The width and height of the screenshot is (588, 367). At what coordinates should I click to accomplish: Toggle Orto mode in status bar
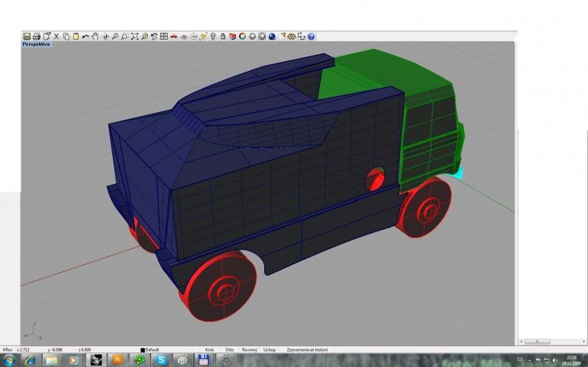point(229,349)
